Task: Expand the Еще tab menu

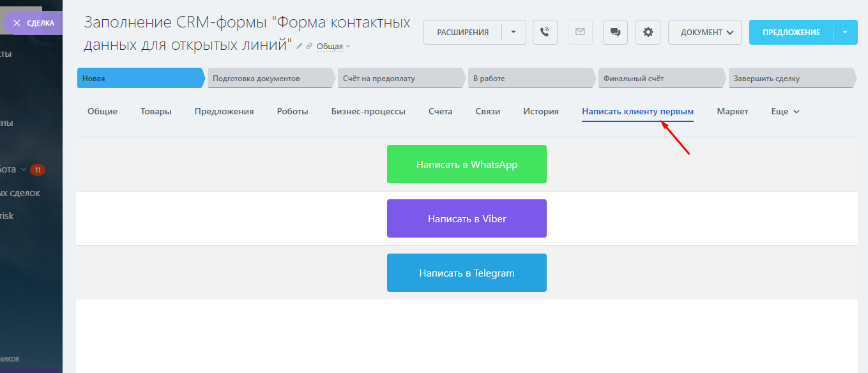Action: [785, 111]
